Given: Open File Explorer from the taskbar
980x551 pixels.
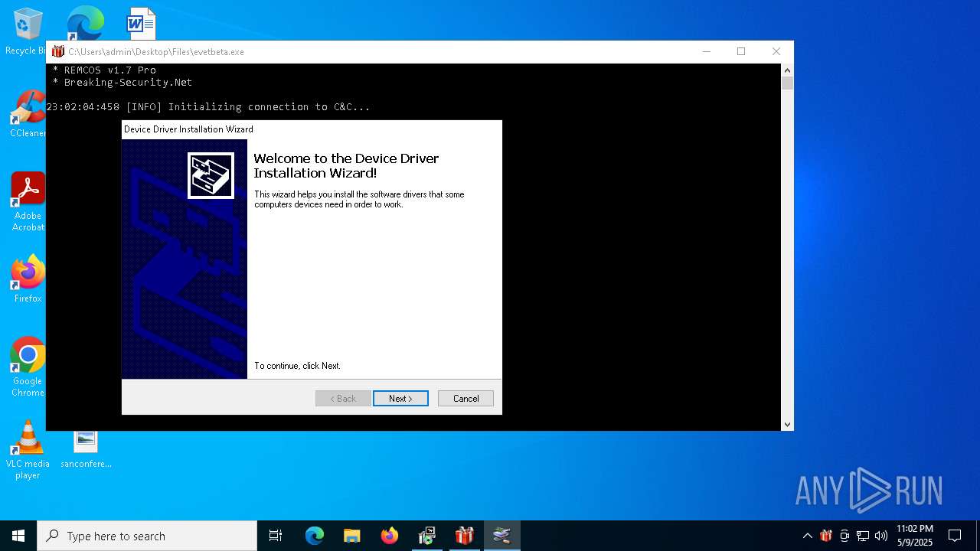Looking at the screenshot, I should pos(351,536).
